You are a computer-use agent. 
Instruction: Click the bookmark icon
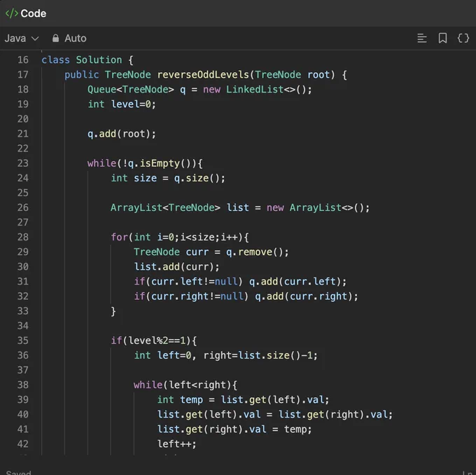(442, 39)
